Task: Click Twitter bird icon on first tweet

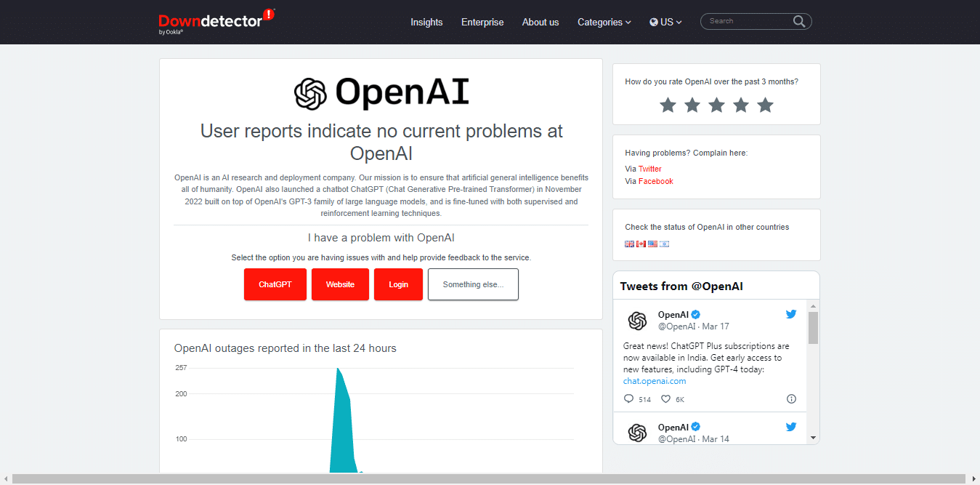Action: [791, 315]
